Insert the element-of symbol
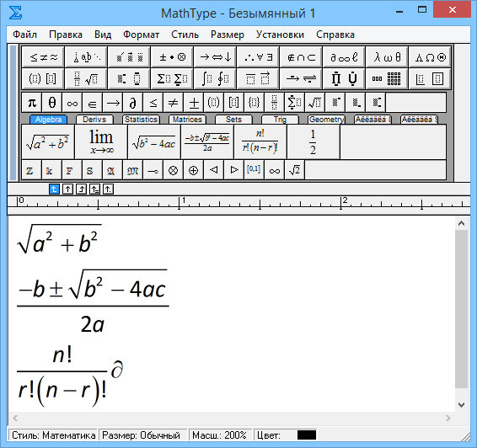 92,103
